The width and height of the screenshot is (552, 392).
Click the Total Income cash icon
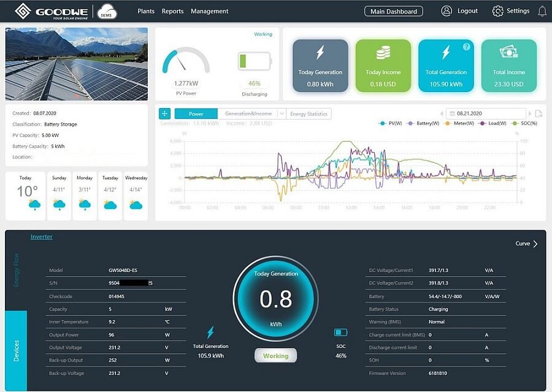pyautogui.click(x=508, y=52)
